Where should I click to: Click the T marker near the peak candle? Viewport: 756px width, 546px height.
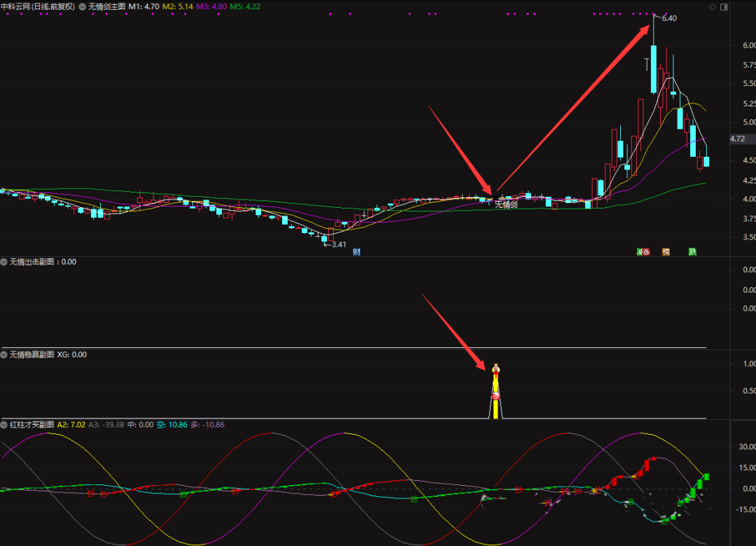coord(647,64)
